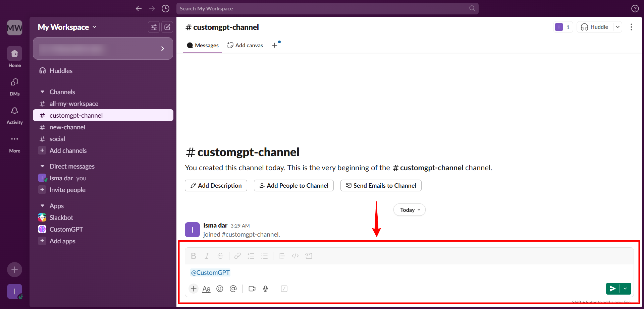Viewport: 644px width, 309px height.
Task: Add a new tab with plus
Action: pyautogui.click(x=275, y=45)
